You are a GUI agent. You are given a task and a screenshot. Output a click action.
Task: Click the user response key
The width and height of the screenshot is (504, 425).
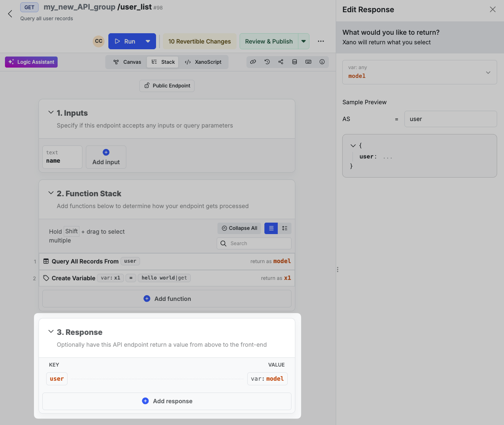click(57, 379)
